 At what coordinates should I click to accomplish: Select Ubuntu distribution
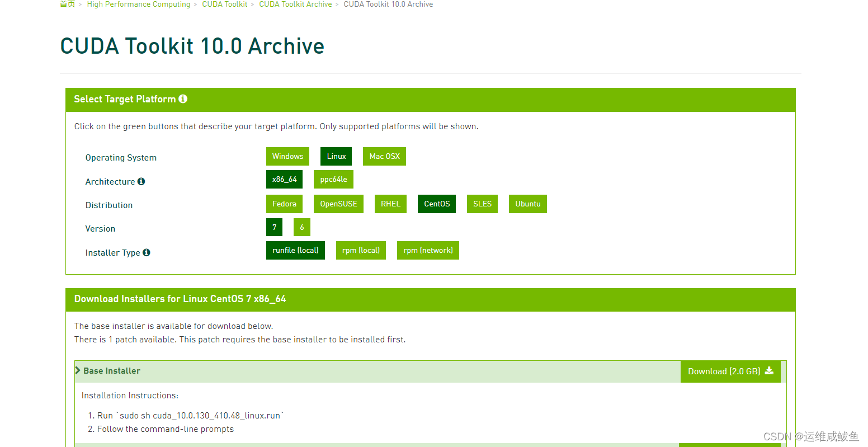point(528,204)
